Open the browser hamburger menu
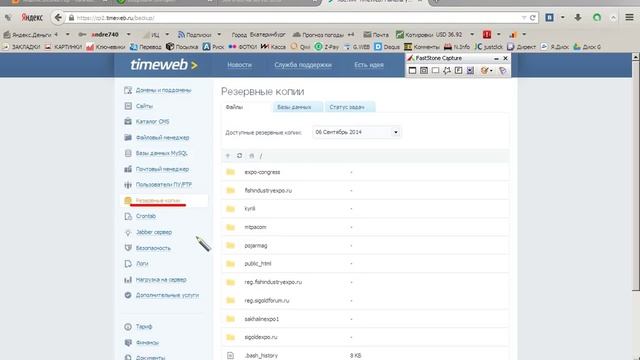640x360 pixels. 629,18
